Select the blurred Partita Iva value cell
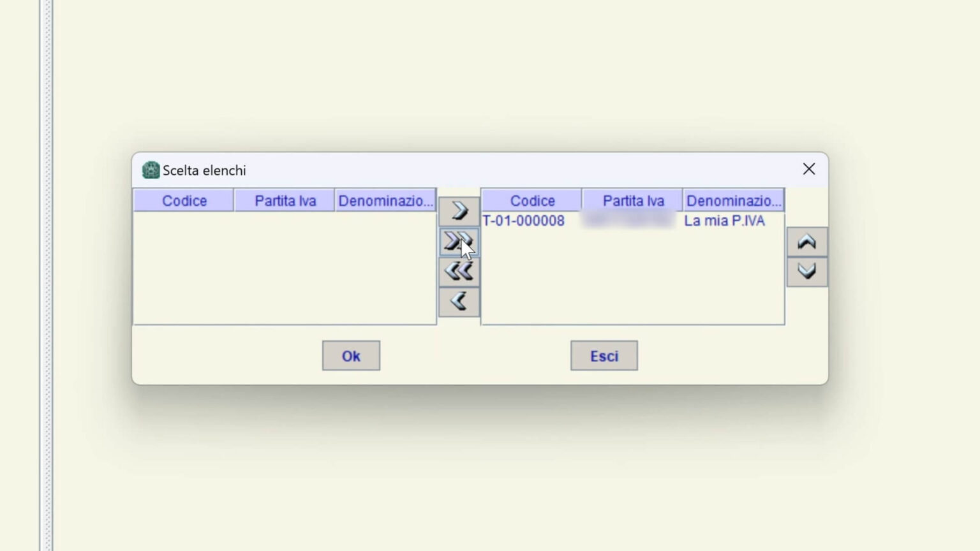Viewport: 980px width, 551px height. click(628, 221)
